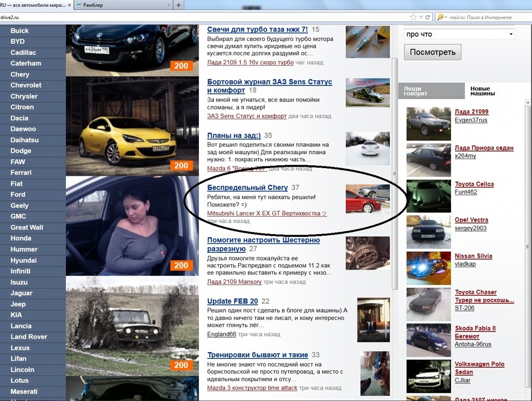
Task: Expand the 'про что' dropdown
Action: click(x=459, y=34)
